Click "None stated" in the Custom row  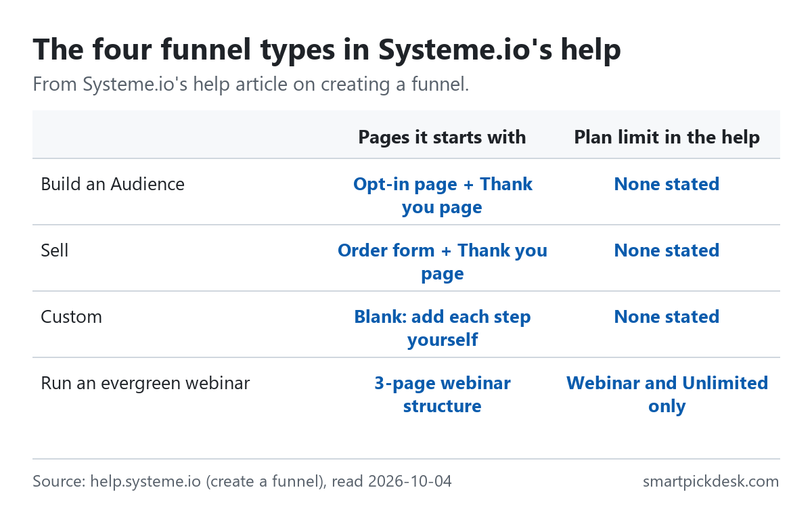[x=667, y=317]
